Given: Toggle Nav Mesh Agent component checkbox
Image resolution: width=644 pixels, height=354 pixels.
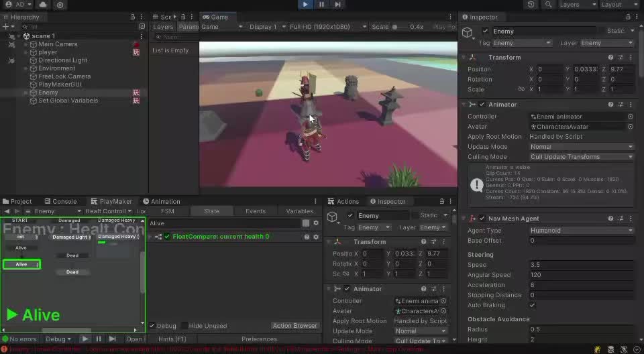Looking at the screenshot, I should click(x=482, y=219).
